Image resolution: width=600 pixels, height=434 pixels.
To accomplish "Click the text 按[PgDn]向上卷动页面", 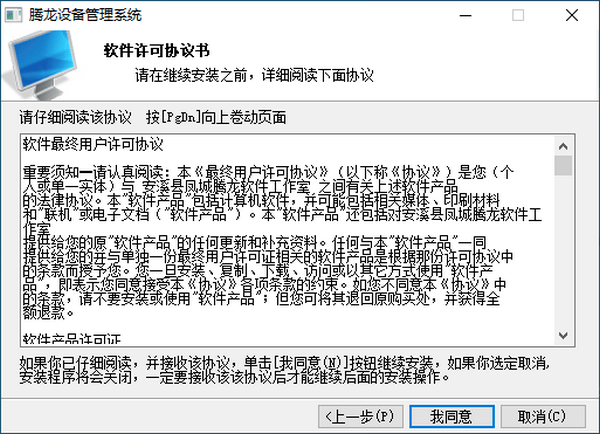I will pyautogui.click(x=216, y=117).
